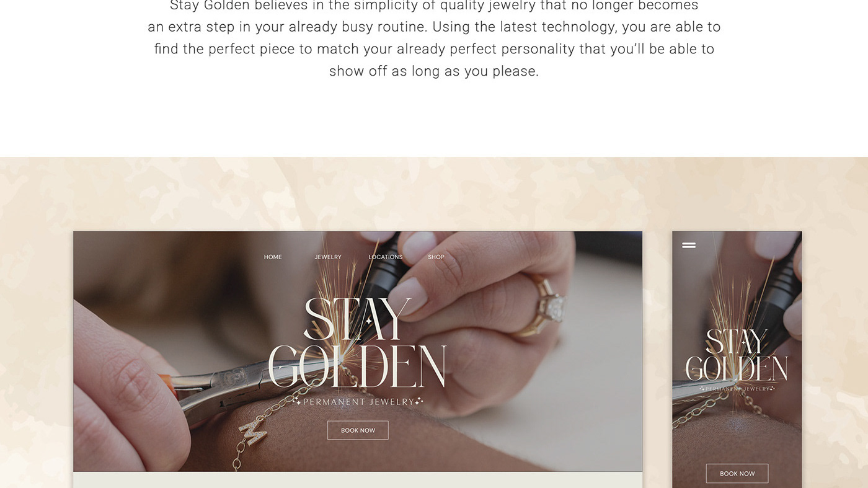This screenshot has height=488, width=868.
Task: Click the four-point star inside STAY lettering
Action: [x=368, y=321]
